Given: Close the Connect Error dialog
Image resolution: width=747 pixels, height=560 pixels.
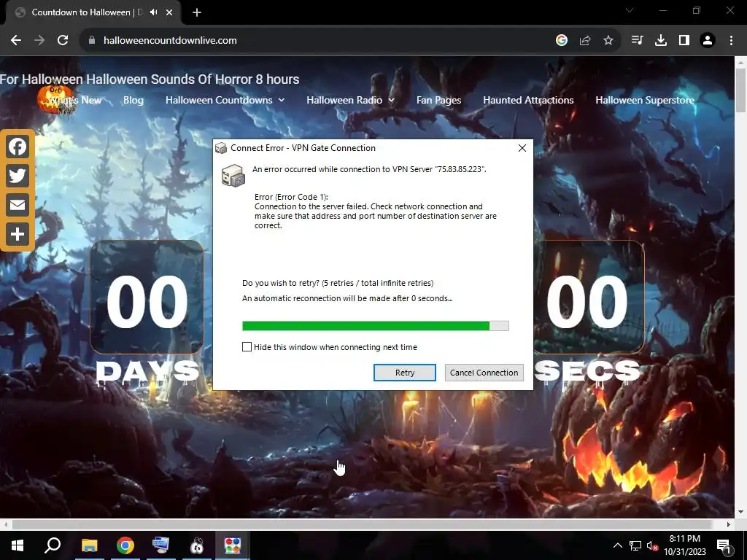Looking at the screenshot, I should [x=522, y=148].
